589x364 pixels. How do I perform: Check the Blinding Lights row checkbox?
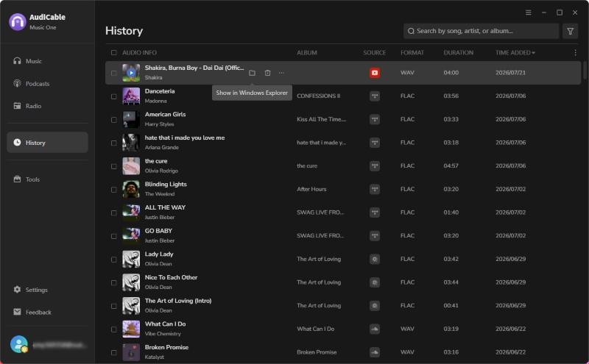click(x=114, y=190)
